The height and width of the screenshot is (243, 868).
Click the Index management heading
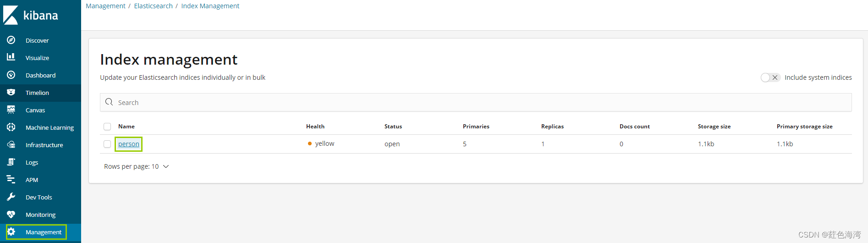(x=169, y=60)
